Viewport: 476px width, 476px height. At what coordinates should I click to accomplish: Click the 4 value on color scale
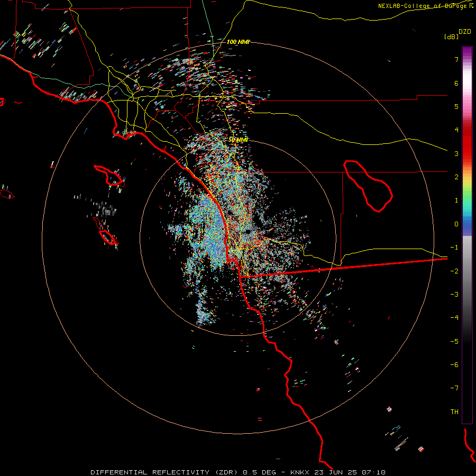[456, 130]
